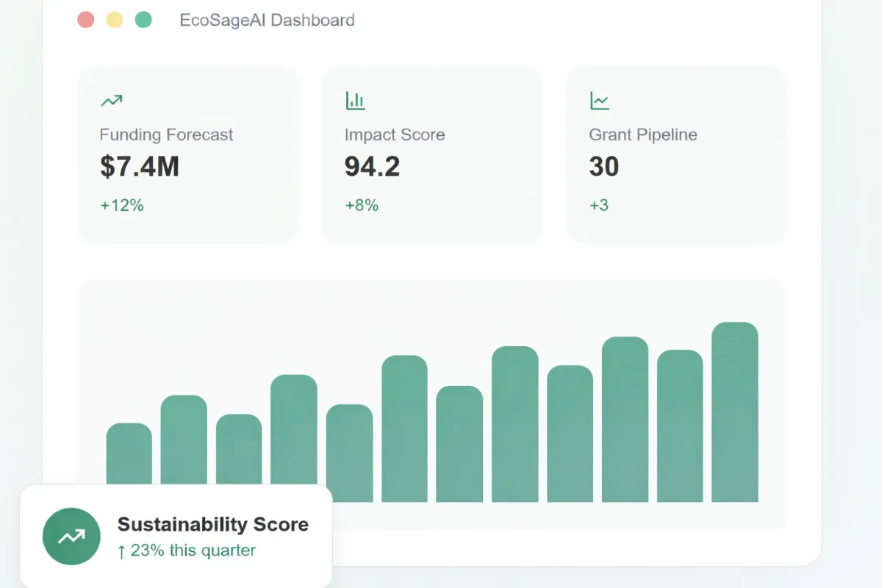Click the Grant Pipeline value 30
Viewport: 882px width, 588px height.
(604, 167)
